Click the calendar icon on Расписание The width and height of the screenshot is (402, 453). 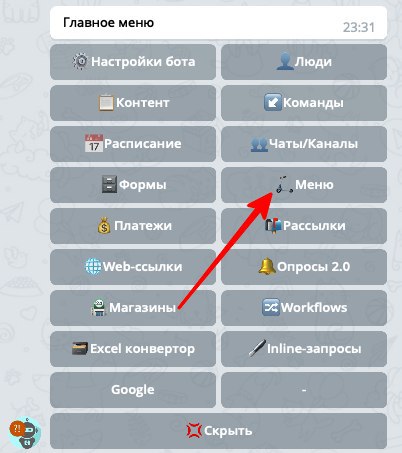(x=94, y=144)
